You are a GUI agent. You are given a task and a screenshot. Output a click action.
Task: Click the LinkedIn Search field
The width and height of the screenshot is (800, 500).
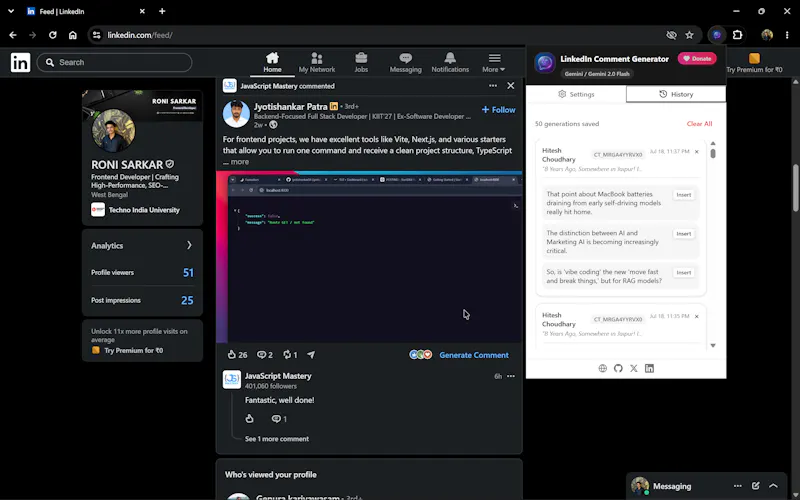pos(114,62)
